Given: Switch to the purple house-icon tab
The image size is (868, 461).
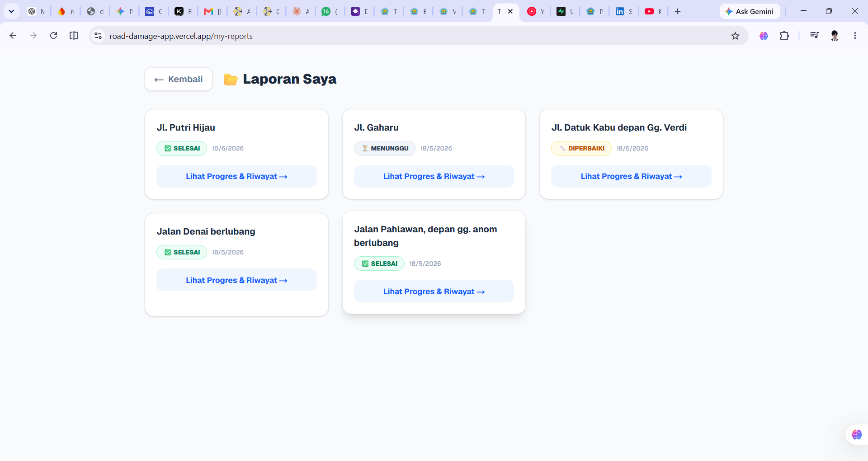Looking at the screenshot, I should pos(360,11).
